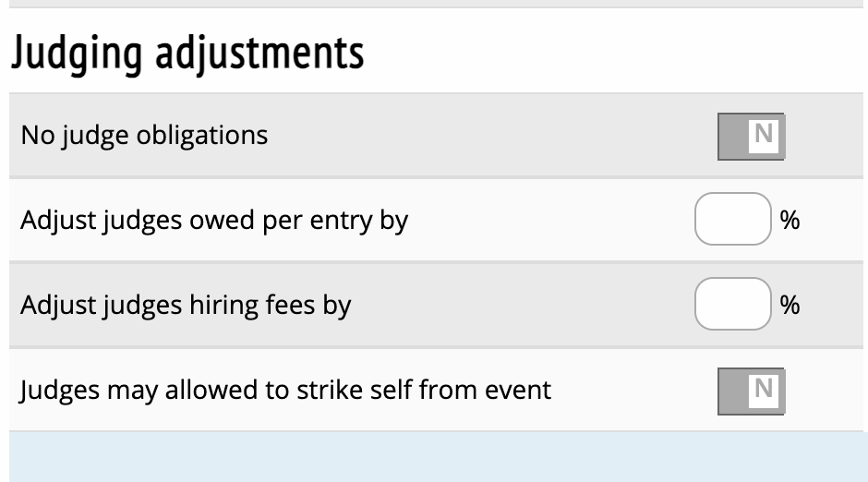Click the light blue panel below settings
Screen dimensions: 868x482
pyautogui.click(x=434, y=457)
